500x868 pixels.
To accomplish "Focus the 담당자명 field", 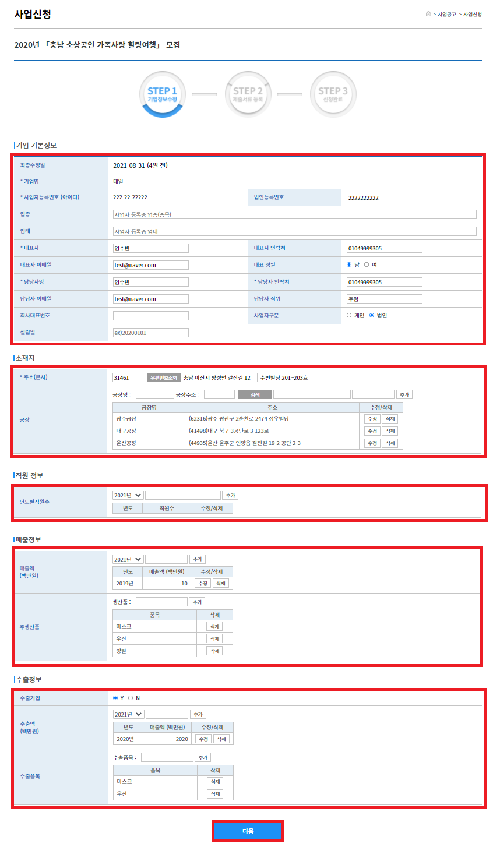I will click(151, 282).
